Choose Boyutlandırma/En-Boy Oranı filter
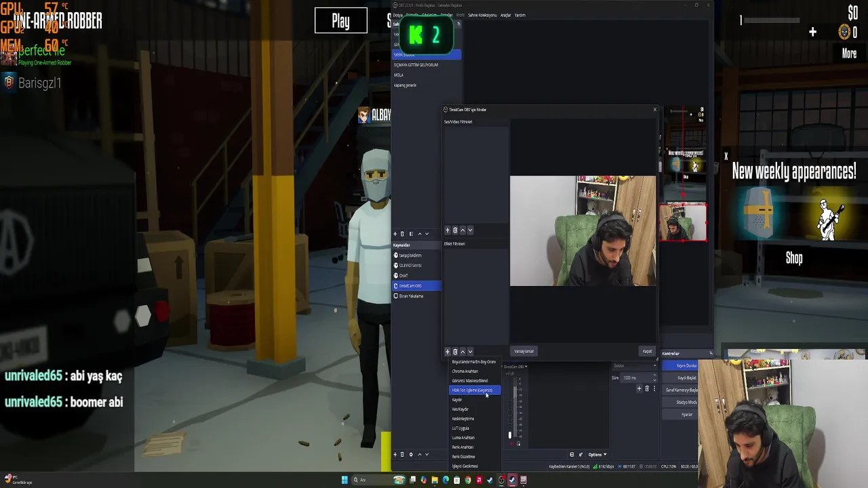Viewport: 868px width, 488px height. 474,362
